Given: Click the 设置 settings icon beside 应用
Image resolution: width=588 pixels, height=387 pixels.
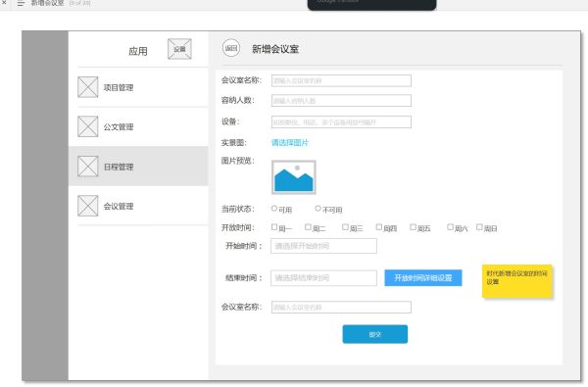Looking at the screenshot, I should click(179, 49).
